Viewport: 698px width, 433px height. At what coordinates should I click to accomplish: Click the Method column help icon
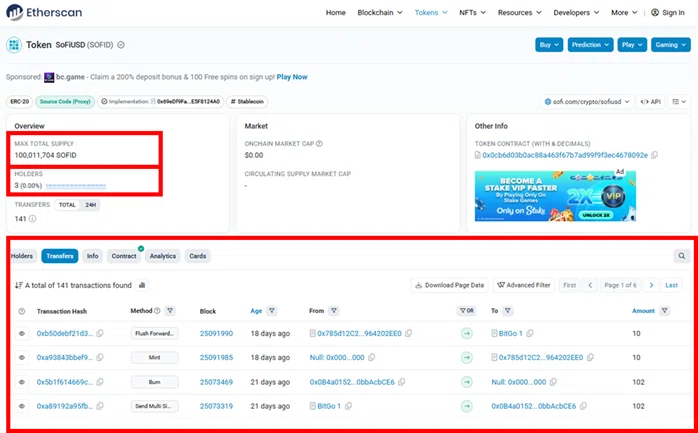pyautogui.click(x=157, y=311)
